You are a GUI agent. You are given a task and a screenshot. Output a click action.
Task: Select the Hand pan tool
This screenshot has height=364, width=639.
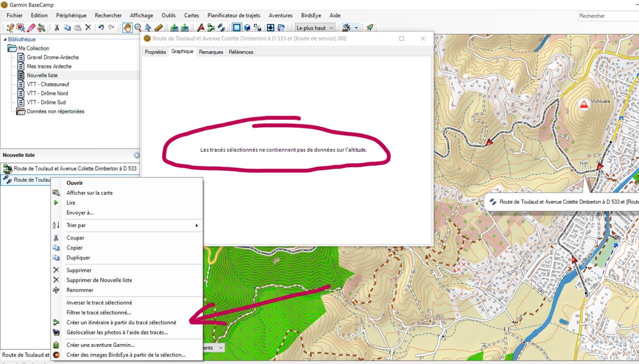pyautogui.click(x=127, y=28)
